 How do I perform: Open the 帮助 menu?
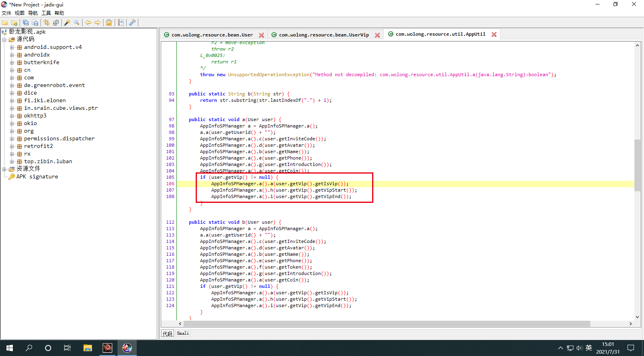59,13
